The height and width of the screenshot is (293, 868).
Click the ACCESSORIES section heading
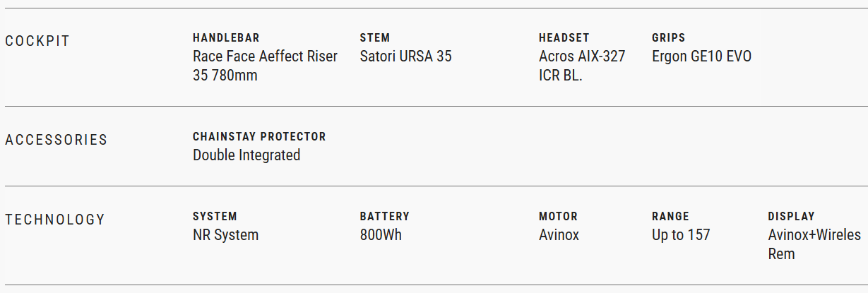pos(57,140)
